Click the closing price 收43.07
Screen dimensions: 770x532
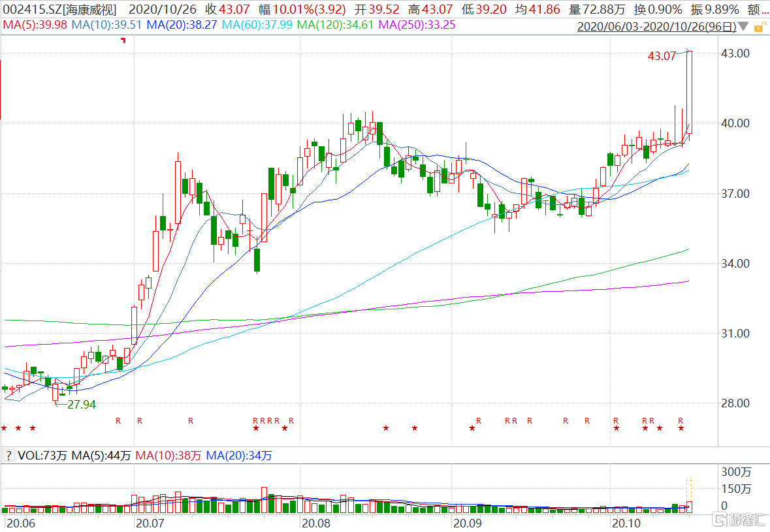tap(227, 9)
